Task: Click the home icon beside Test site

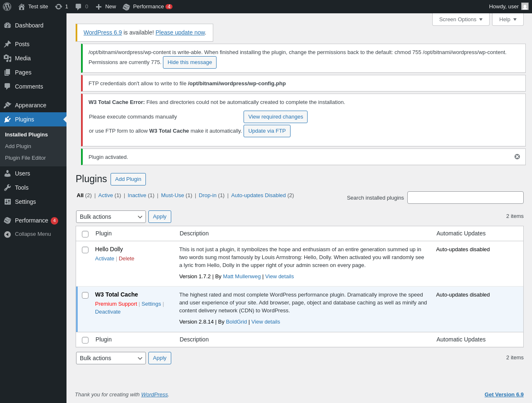Action: pos(22,7)
